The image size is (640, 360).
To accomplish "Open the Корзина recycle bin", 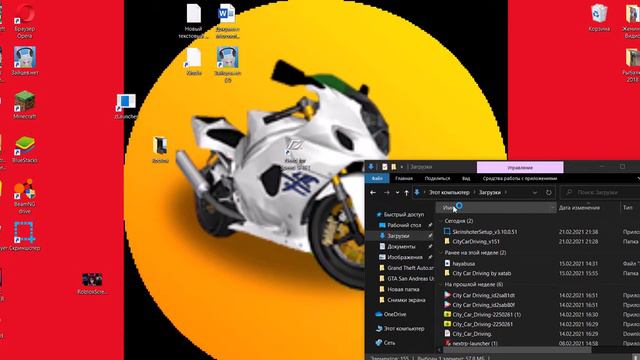I will coord(599,18).
